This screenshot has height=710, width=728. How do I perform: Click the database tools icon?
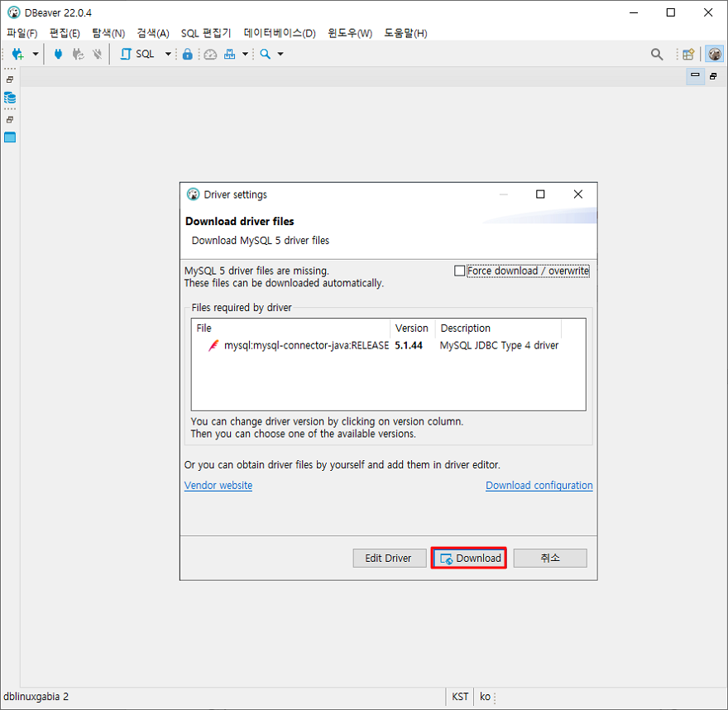230,55
